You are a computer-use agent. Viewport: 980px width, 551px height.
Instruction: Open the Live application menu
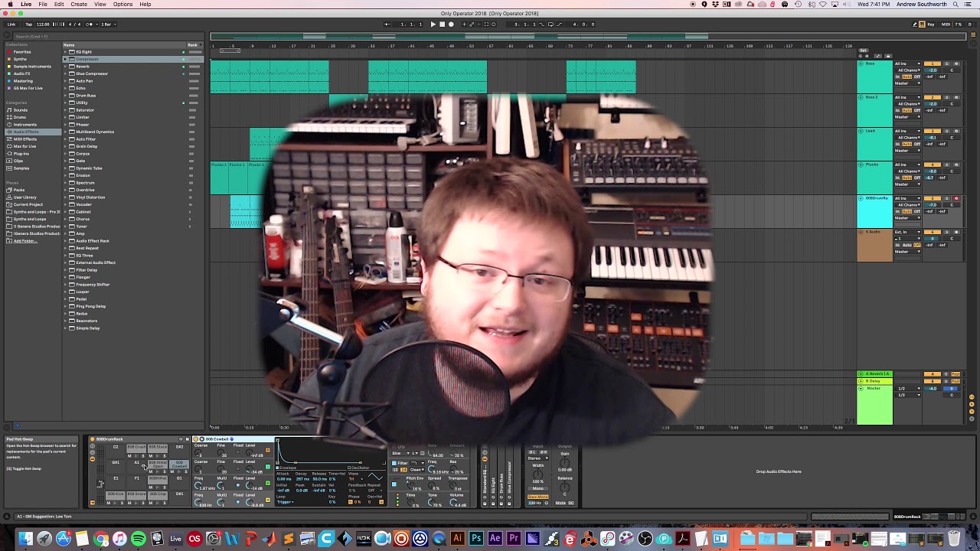[x=26, y=5]
